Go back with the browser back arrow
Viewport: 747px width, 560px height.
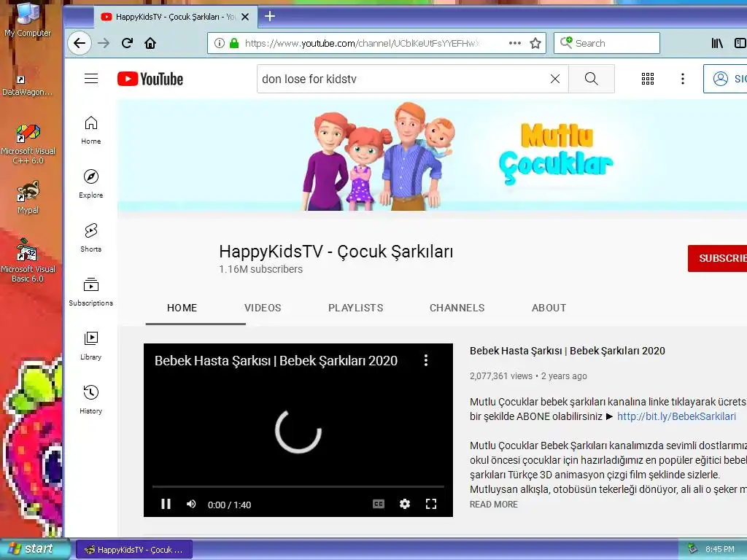[79, 43]
